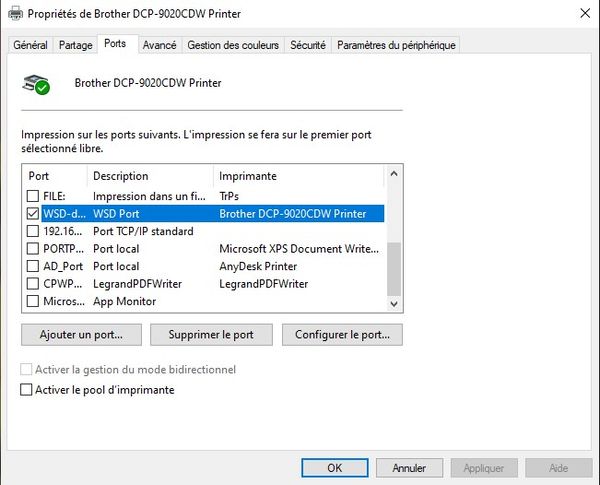Click the port list scroll up arrow

(394, 174)
